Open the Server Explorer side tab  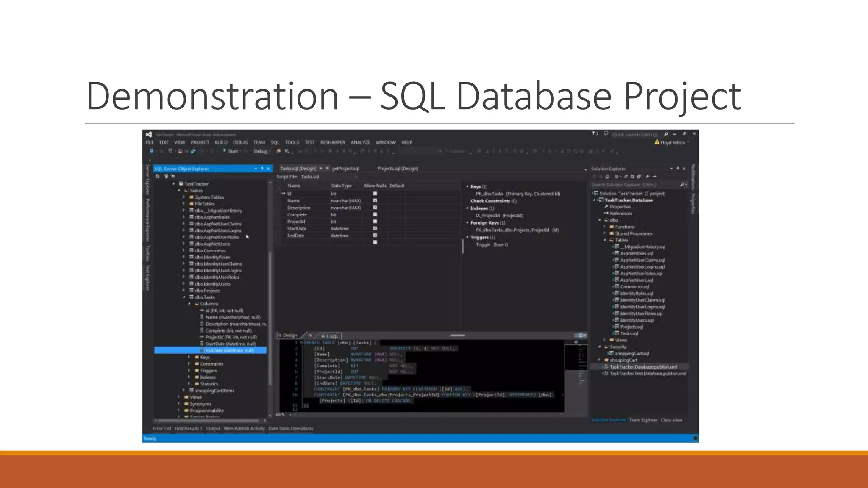[x=147, y=180]
